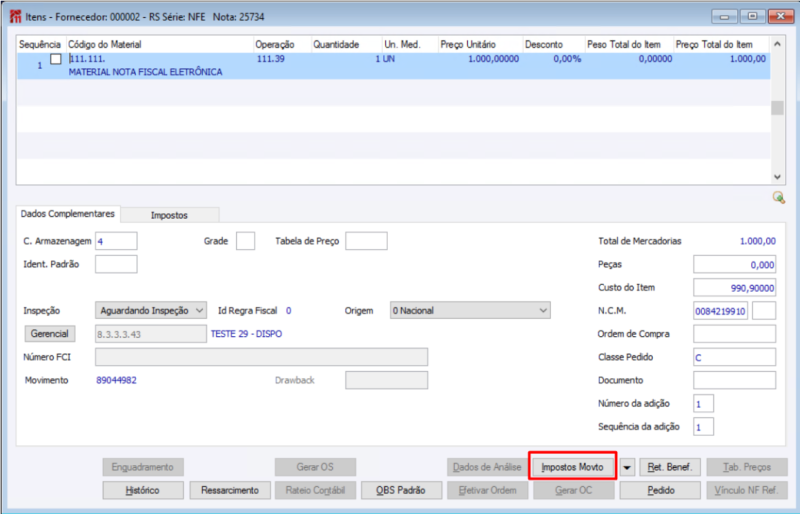This screenshot has width=800, height=514.
Task: Click the Preço Total do Item header
Action: click(721, 44)
